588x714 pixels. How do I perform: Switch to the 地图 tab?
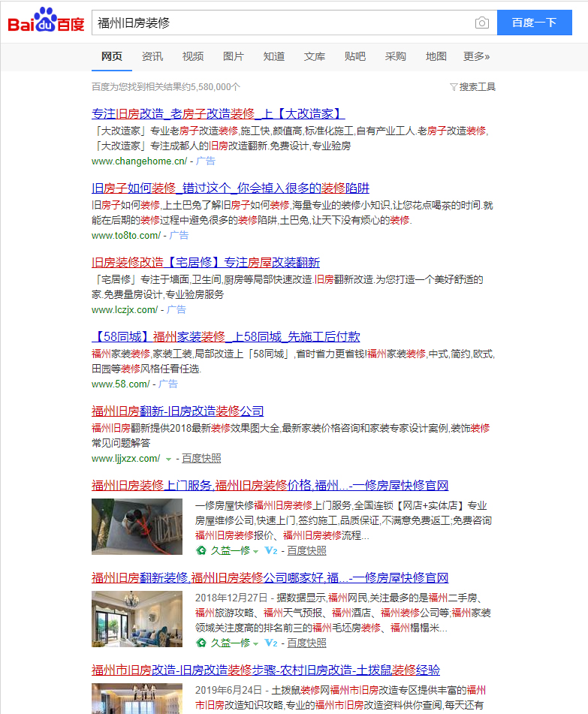tap(436, 56)
